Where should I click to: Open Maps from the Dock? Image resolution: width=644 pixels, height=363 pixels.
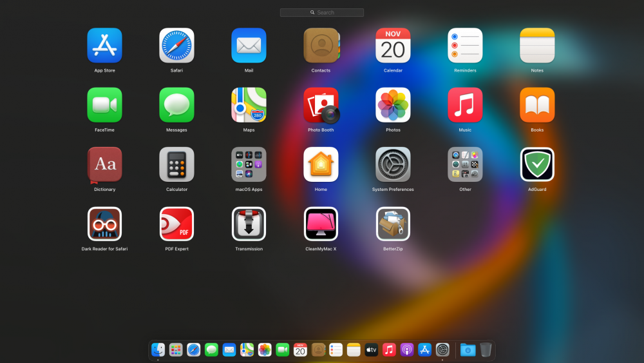[247, 350]
